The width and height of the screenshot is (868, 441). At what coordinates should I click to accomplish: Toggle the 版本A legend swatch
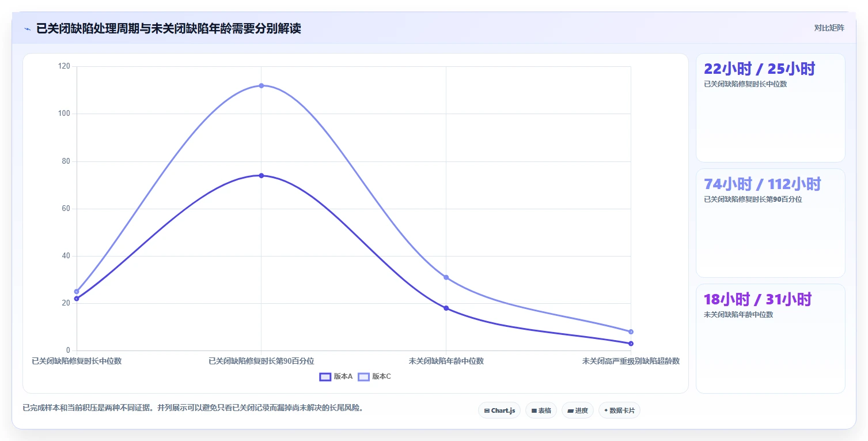click(x=325, y=376)
